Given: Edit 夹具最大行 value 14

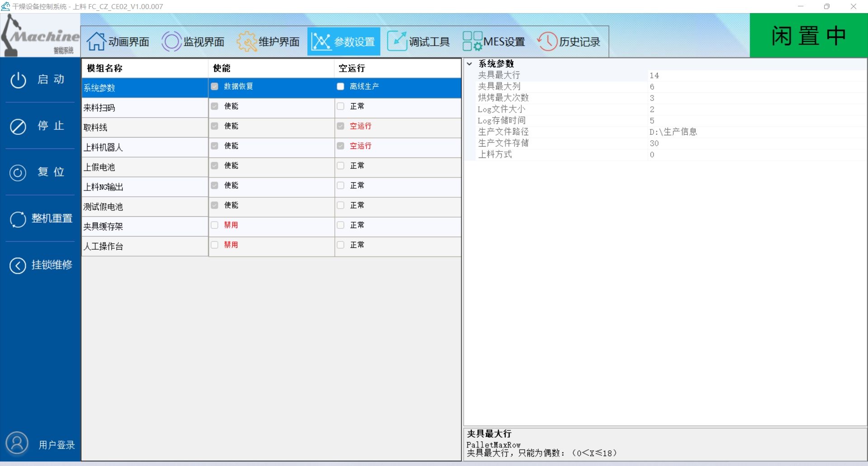Looking at the screenshot, I should 757,76.
